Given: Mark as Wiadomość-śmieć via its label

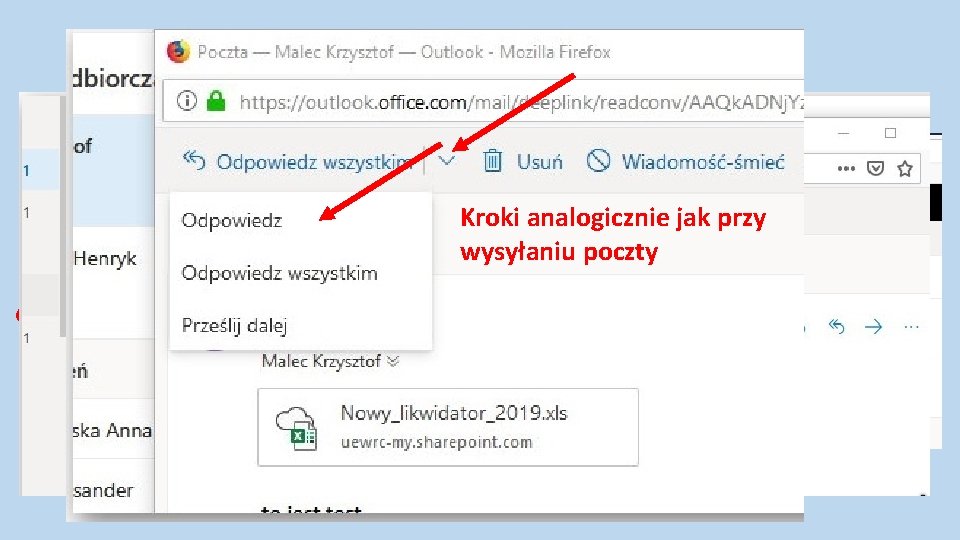Looking at the screenshot, I should click(x=703, y=162).
